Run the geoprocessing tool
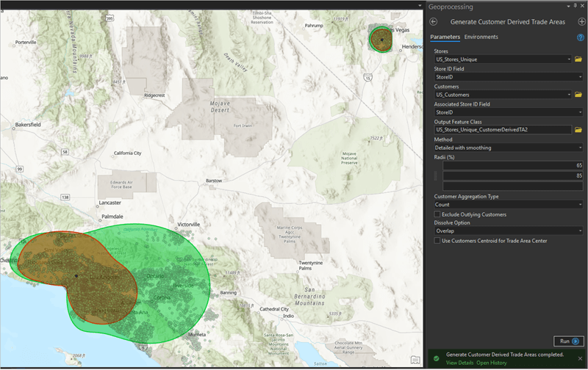This screenshot has width=588, height=370. click(568, 341)
